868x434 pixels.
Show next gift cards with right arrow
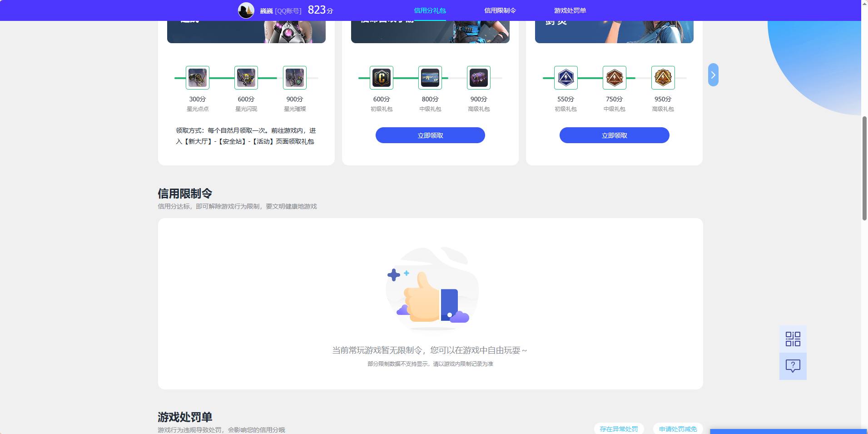(713, 75)
